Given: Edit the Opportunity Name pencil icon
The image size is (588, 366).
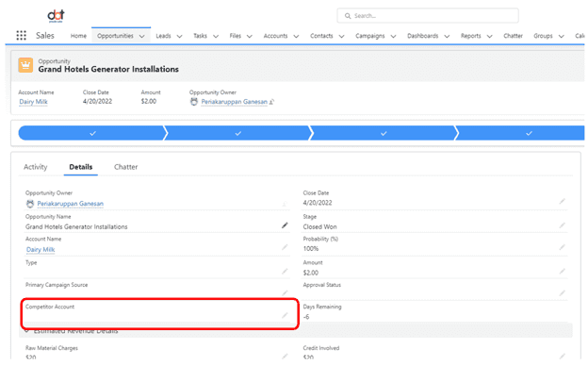Looking at the screenshot, I should (285, 225).
